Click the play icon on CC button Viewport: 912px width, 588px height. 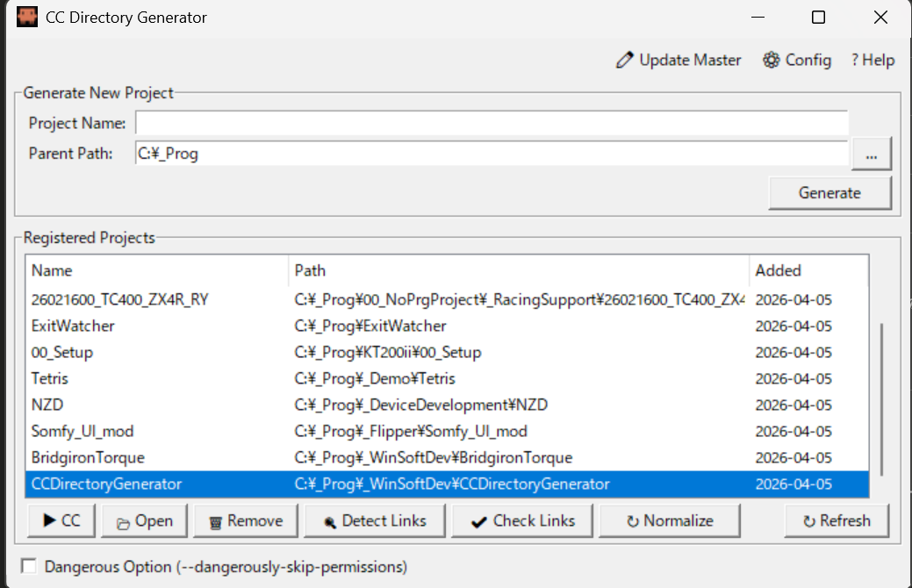[x=50, y=520]
